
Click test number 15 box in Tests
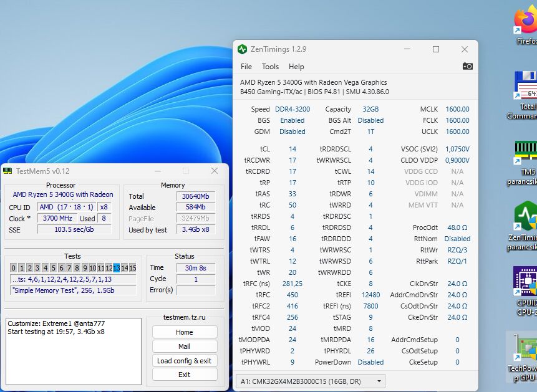pyautogui.click(x=133, y=268)
